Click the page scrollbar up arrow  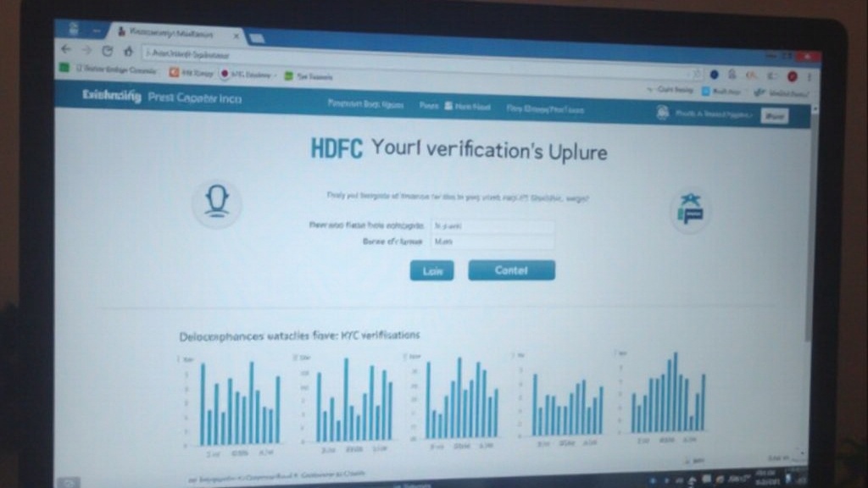(x=815, y=109)
